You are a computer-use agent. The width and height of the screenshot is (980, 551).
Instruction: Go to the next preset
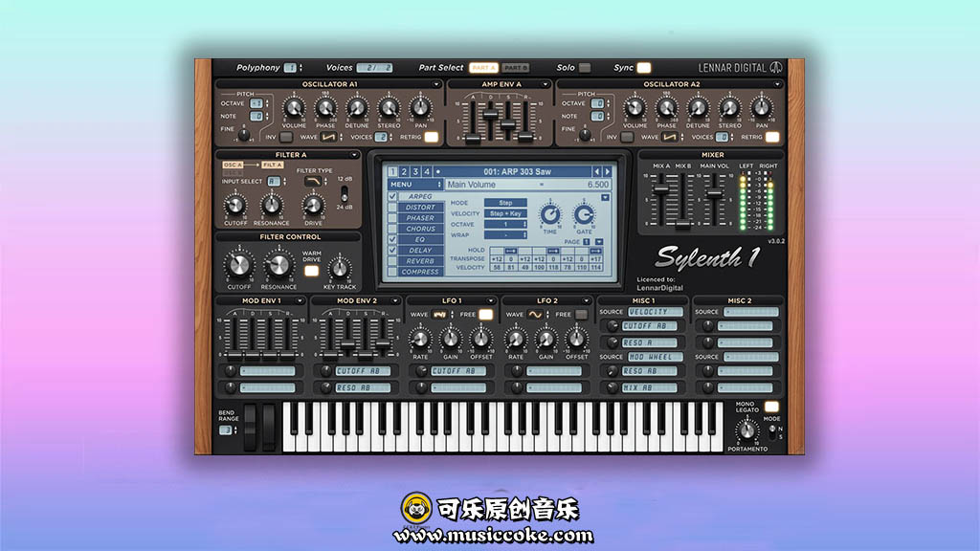(x=607, y=172)
